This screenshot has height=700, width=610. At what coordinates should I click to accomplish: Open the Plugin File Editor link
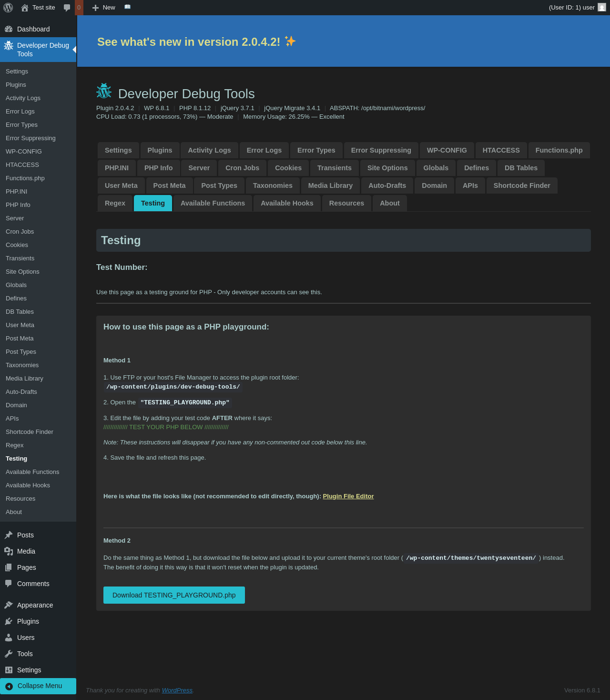pos(348,496)
